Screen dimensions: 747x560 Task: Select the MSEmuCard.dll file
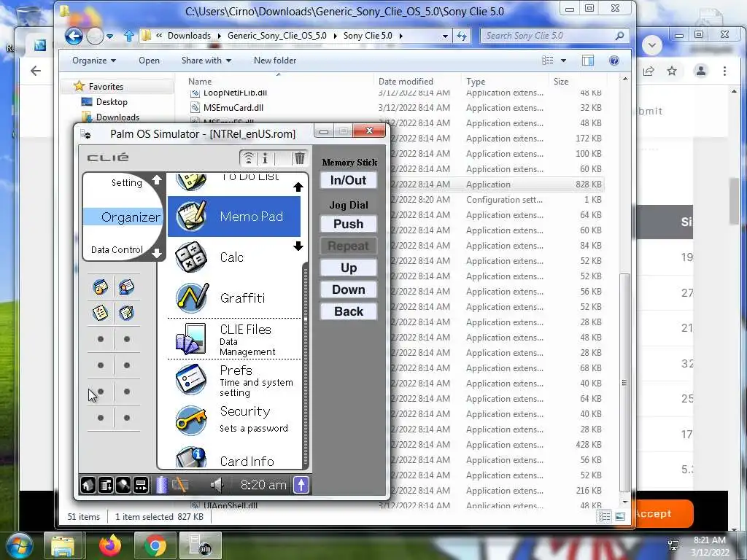233,108
